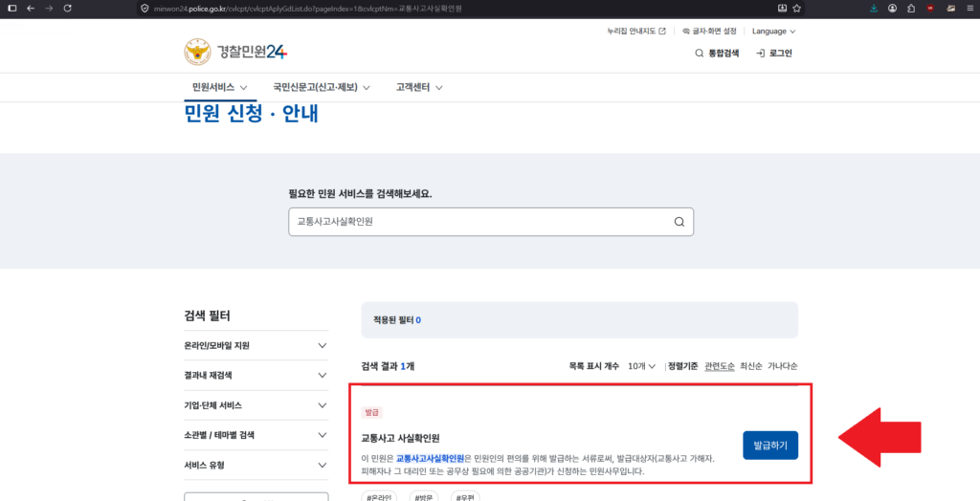Click the highlighted 교통사고사실확인원 text in description
The height and width of the screenshot is (501, 980).
click(430, 459)
